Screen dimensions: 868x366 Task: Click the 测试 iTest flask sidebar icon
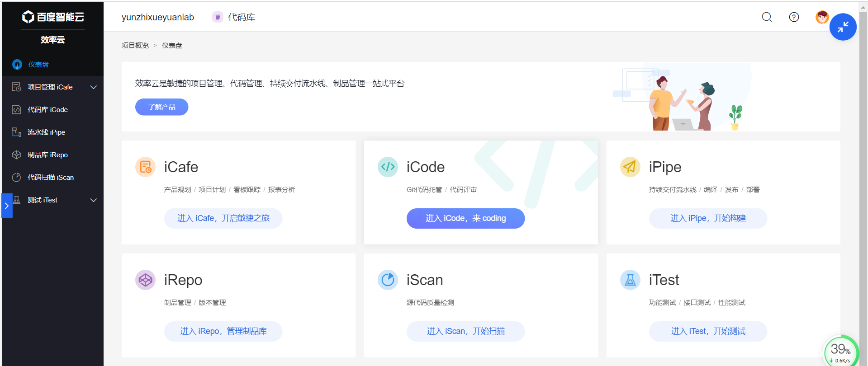click(x=17, y=200)
